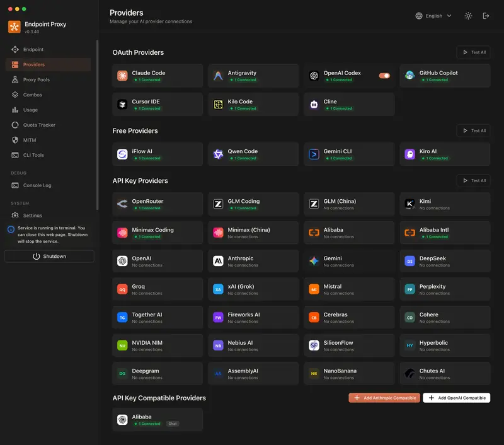Click Test All for OAuth Providers

474,52
